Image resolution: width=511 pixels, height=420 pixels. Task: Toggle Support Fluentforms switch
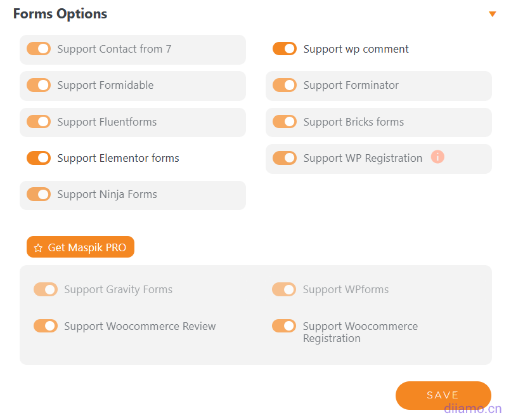click(x=39, y=122)
